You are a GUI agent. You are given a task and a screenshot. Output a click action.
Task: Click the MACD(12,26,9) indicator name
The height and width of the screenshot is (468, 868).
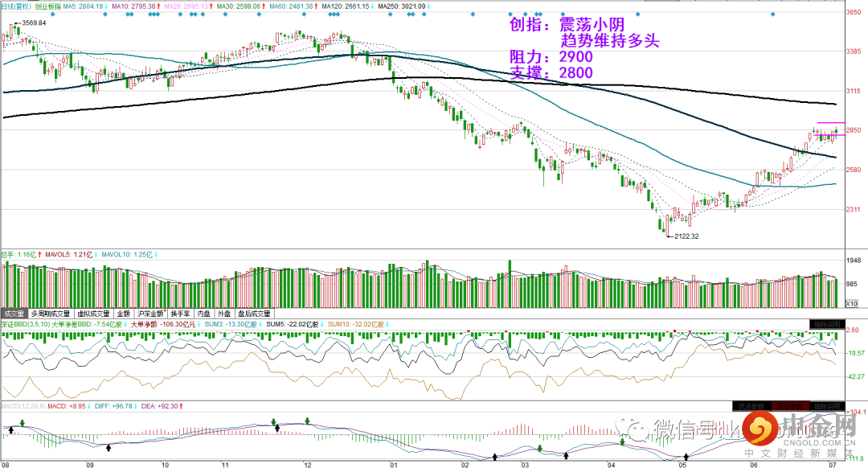pos(23,407)
